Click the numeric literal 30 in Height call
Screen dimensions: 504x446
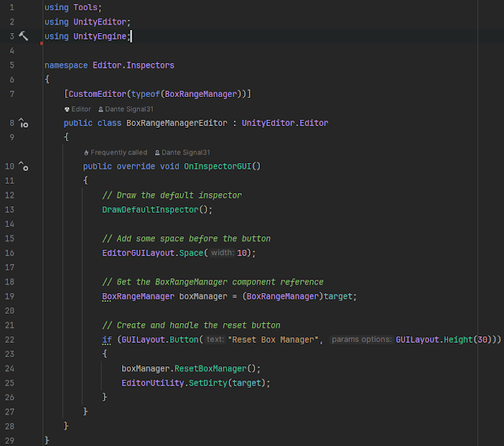tap(482, 340)
